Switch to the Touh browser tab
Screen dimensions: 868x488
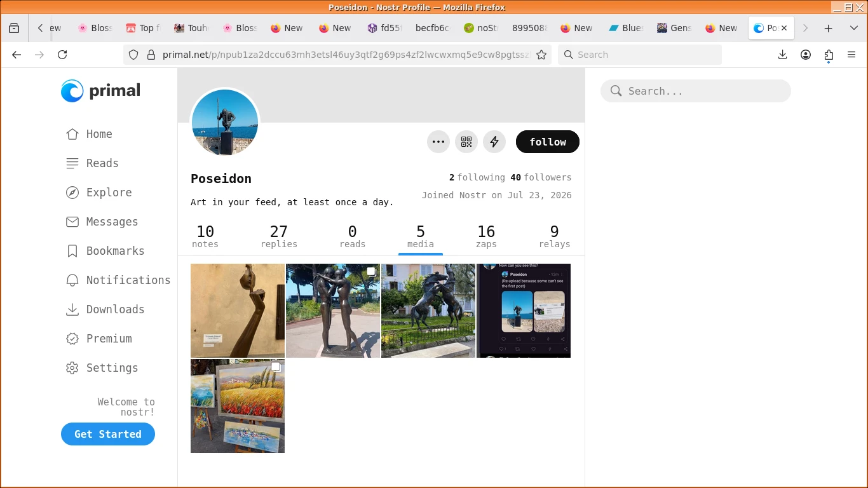[x=191, y=28]
